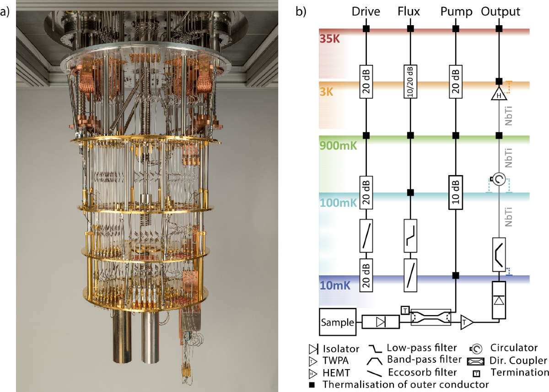Image resolution: width=549 pixels, height=392 pixels.
Task: Click the HEMT amplifier triangle on Output line
Action: [x=499, y=95]
